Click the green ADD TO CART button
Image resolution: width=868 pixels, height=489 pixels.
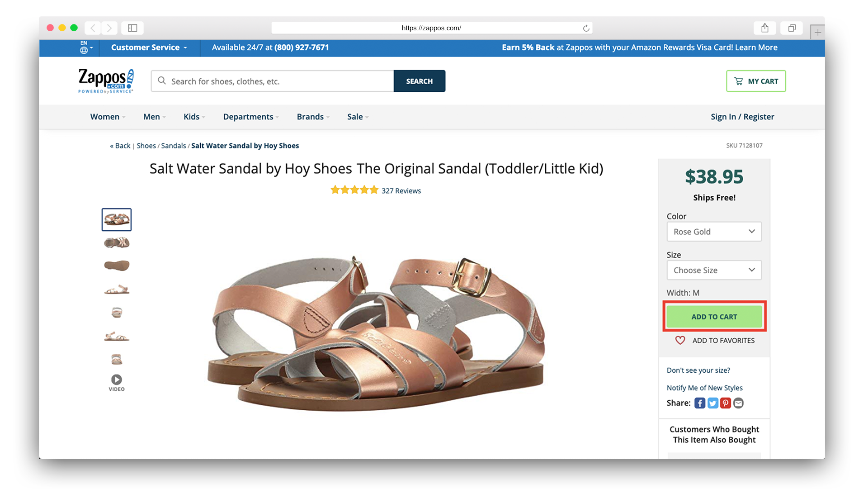click(714, 317)
